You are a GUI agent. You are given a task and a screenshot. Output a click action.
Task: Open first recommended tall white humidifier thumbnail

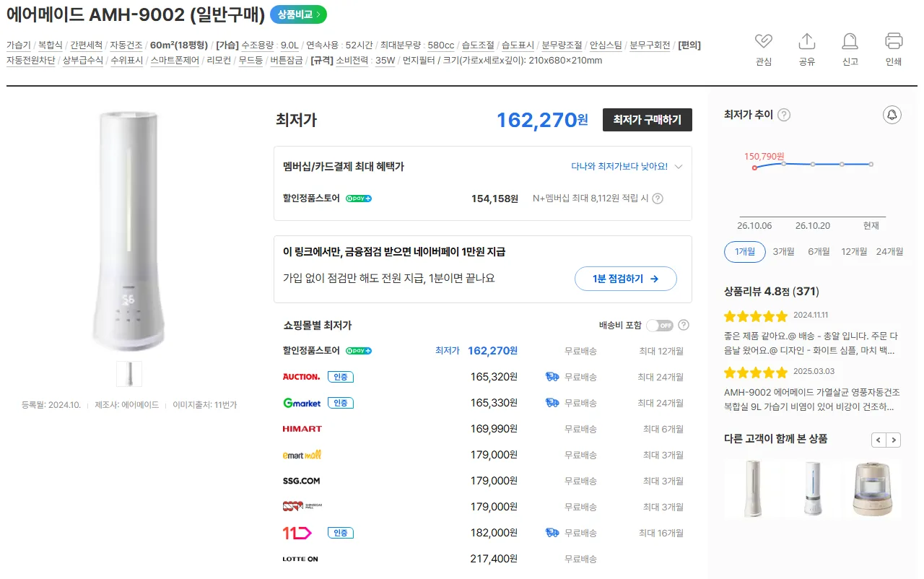[751, 489]
